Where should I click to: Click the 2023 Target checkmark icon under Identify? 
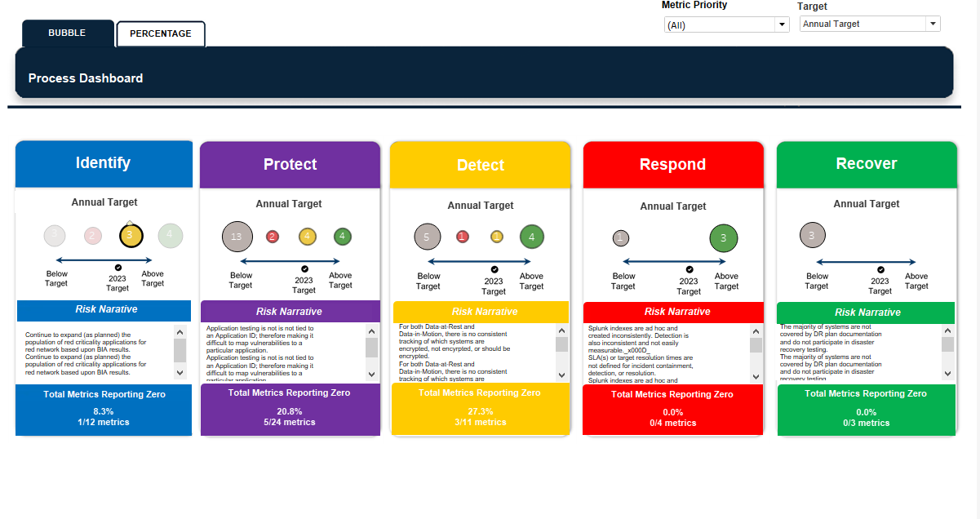tap(118, 268)
